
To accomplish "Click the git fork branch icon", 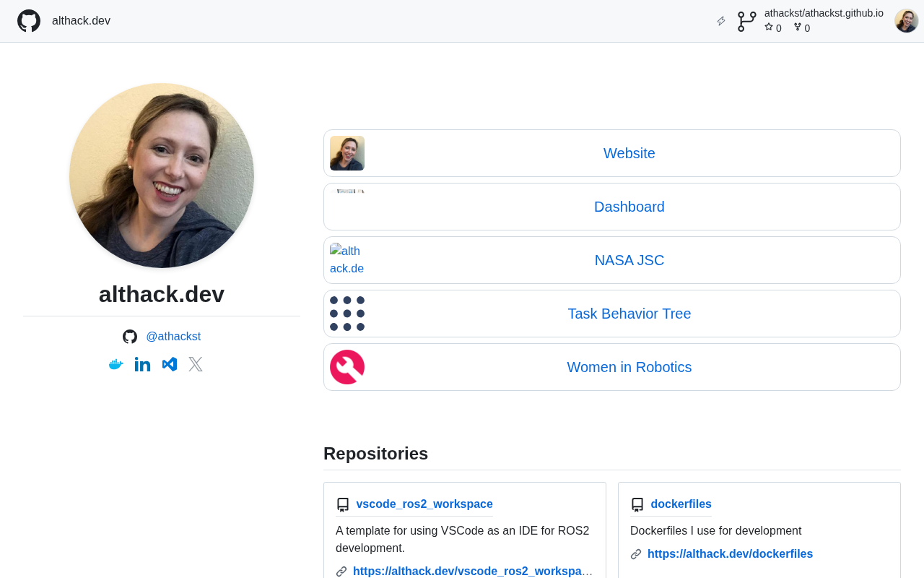I will pos(746,21).
